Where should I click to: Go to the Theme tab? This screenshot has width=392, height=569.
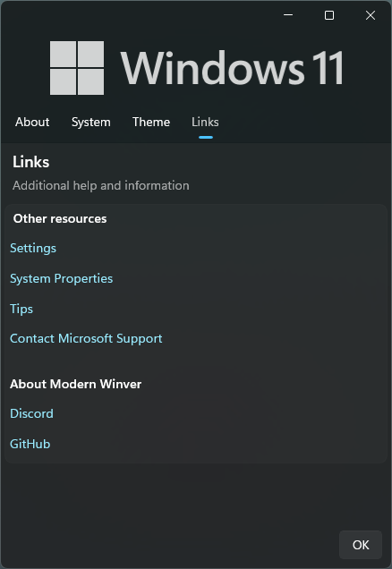[x=151, y=122]
